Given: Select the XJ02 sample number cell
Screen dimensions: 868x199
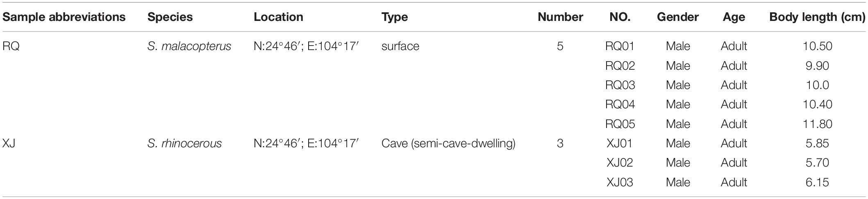Looking at the screenshot, I should pos(620,163).
